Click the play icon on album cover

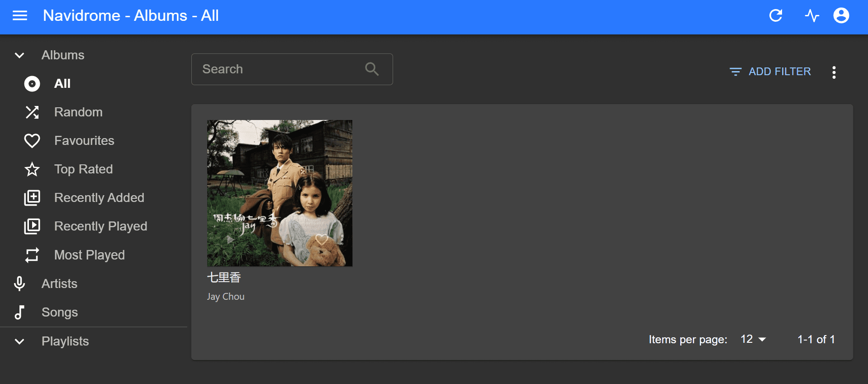(230, 240)
